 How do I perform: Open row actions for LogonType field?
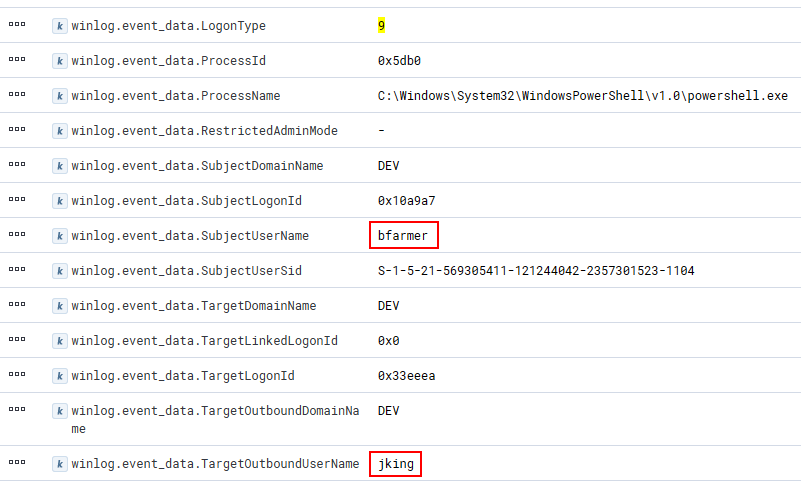(x=16, y=25)
